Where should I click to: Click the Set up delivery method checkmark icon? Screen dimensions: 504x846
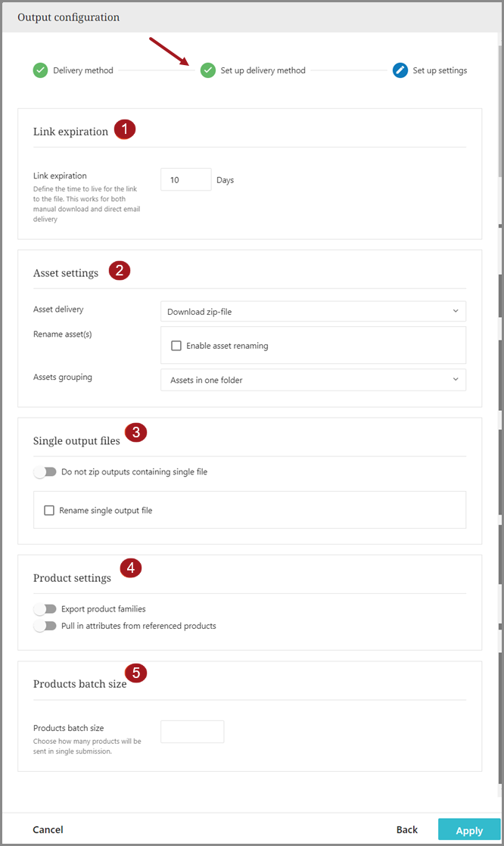(x=208, y=70)
